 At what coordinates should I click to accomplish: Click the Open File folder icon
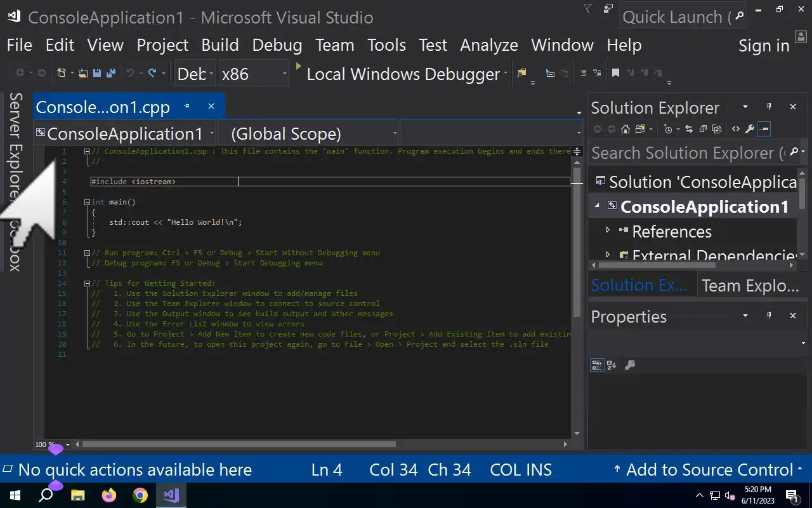point(83,74)
